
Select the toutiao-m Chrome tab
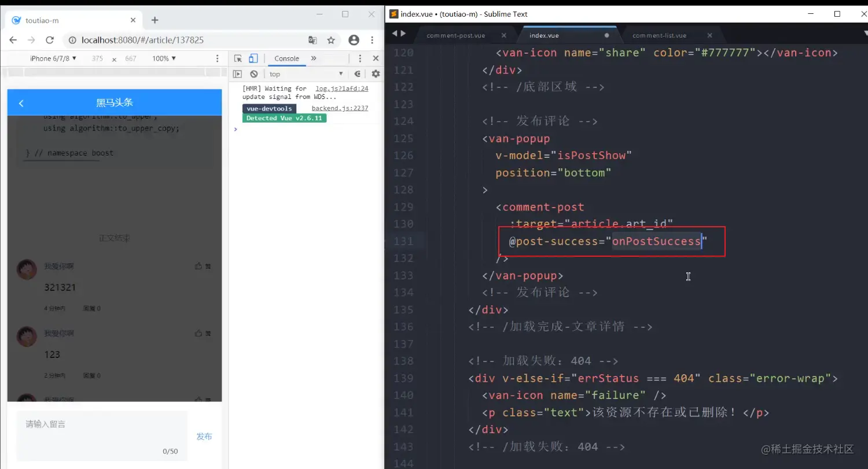pyautogui.click(x=72, y=20)
